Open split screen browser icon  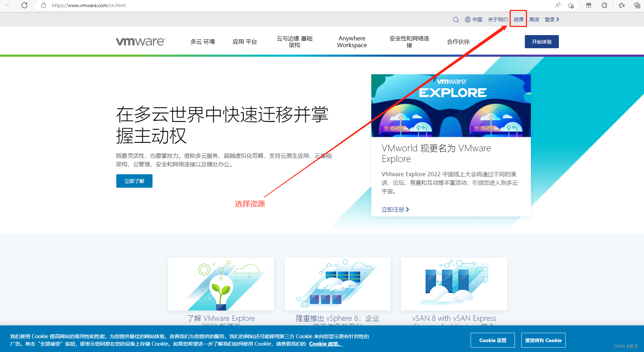click(589, 5)
